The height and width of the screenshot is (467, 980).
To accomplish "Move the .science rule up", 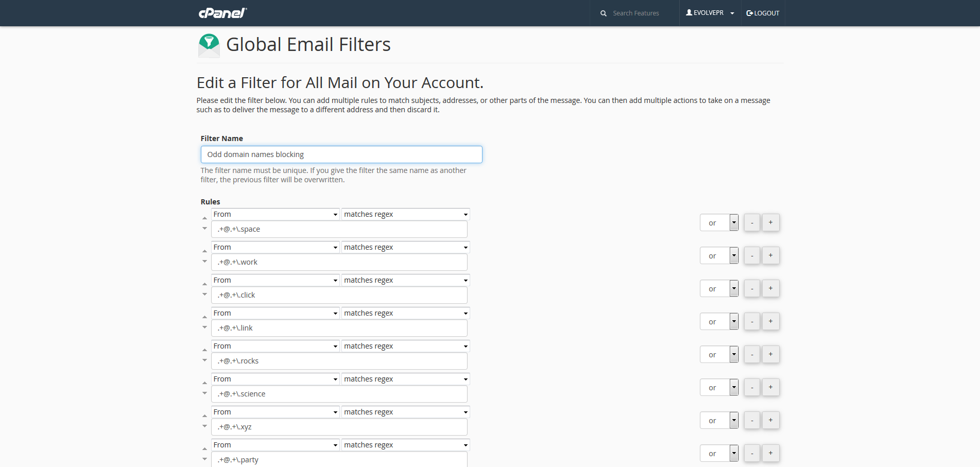I will pos(204,383).
